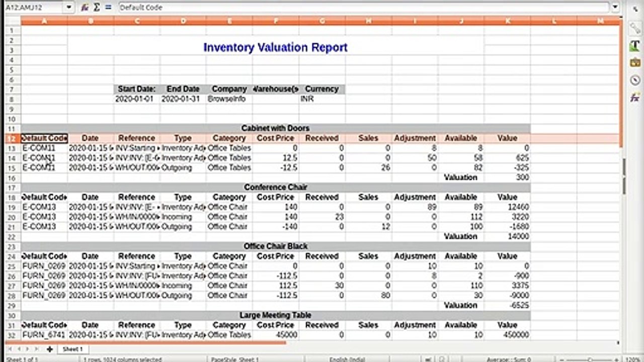Click the 120% zoom level indicator
Viewport: 644px width, 362px height.
[x=632, y=359]
